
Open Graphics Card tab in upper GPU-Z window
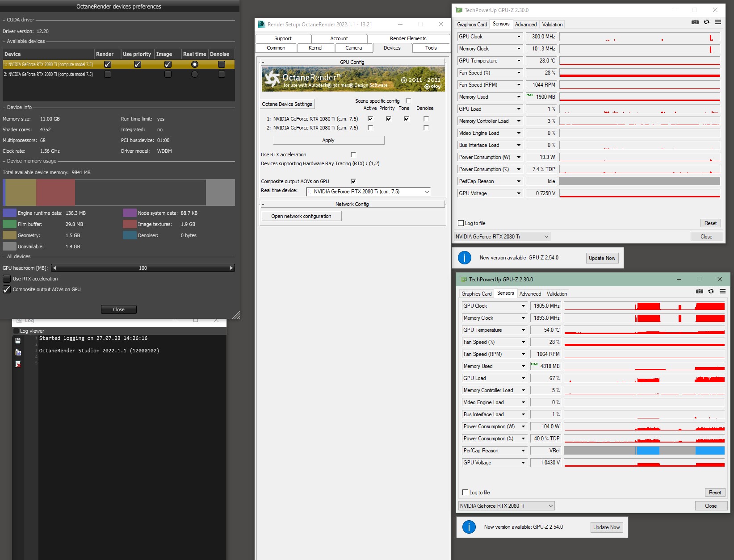(x=472, y=25)
